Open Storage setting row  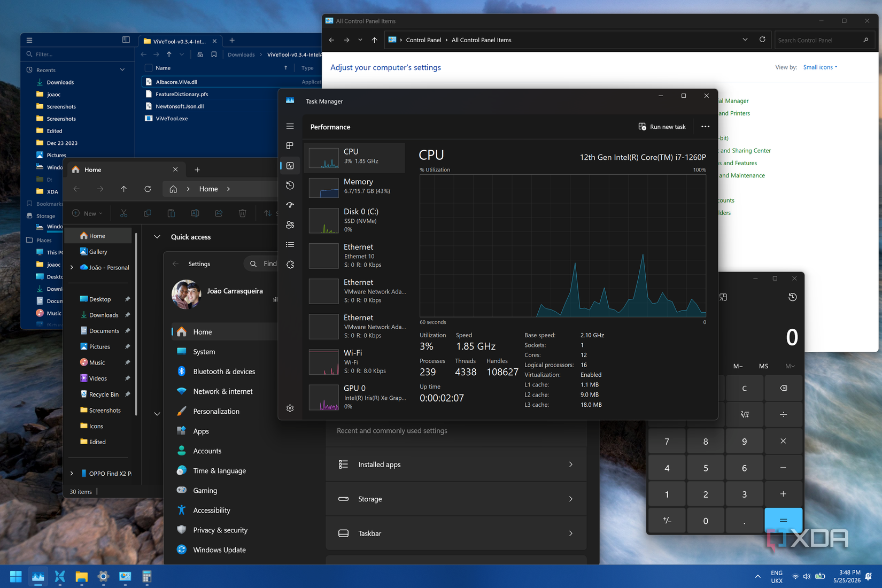[x=456, y=499]
